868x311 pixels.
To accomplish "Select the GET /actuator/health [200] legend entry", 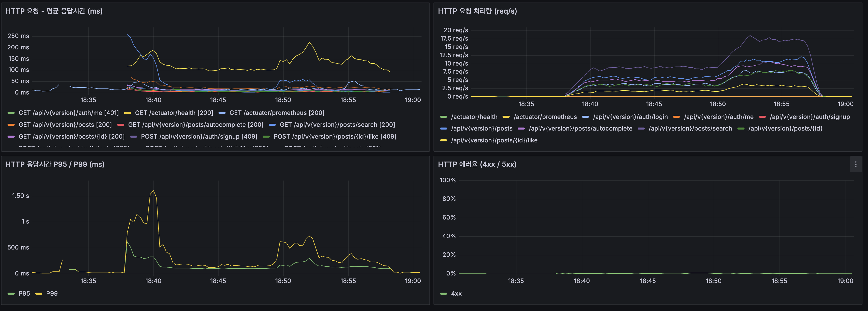I will (x=174, y=113).
